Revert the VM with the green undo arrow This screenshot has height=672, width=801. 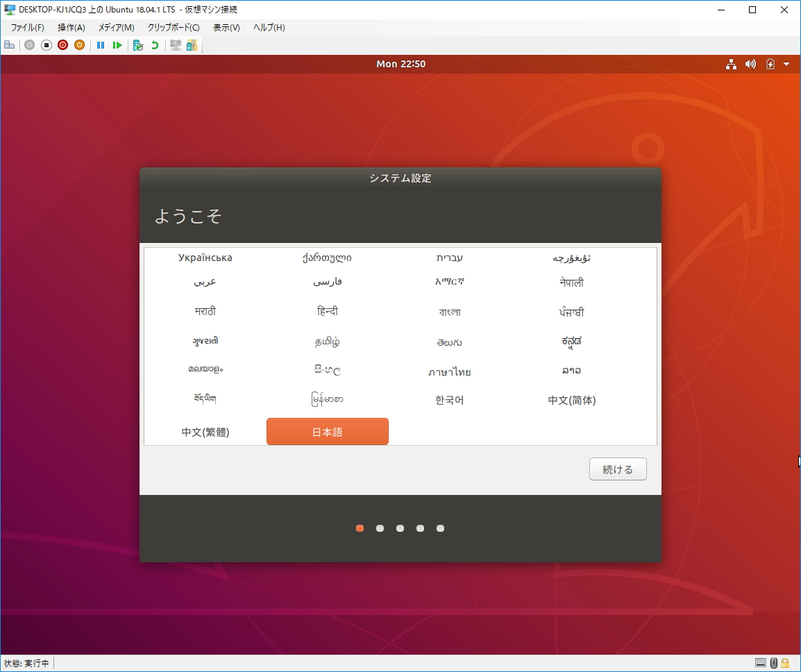coord(155,45)
